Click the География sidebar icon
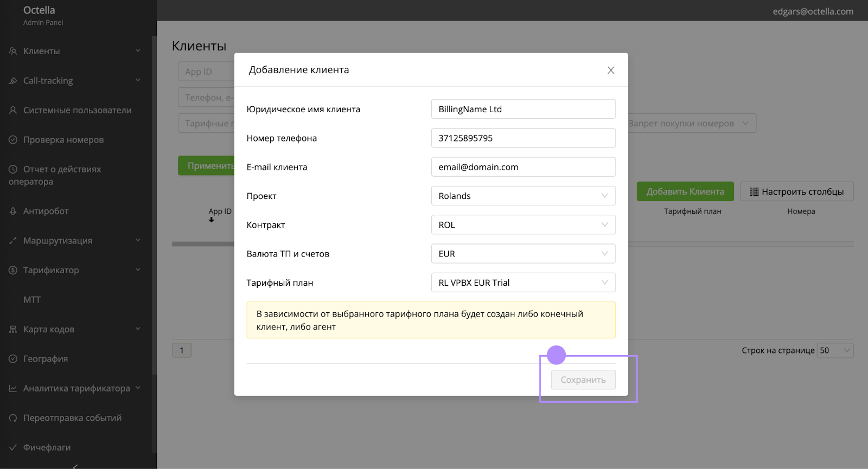This screenshot has height=469, width=868. pos(13,359)
